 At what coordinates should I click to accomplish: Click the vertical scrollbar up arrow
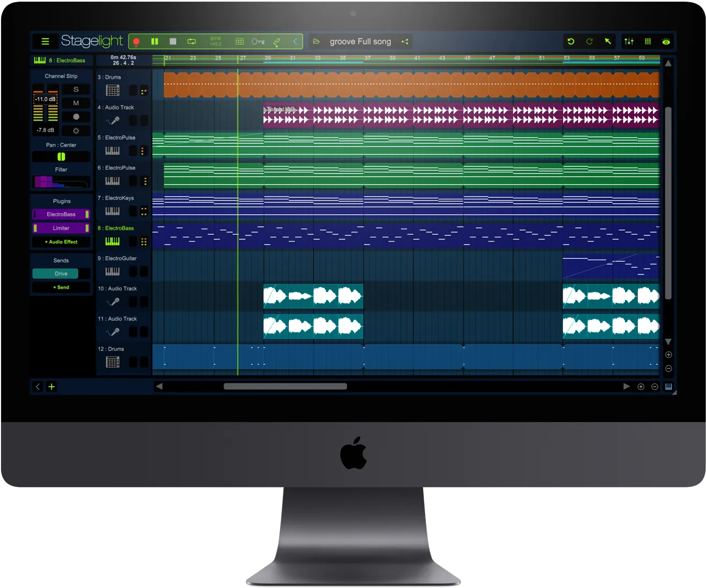coord(668,63)
